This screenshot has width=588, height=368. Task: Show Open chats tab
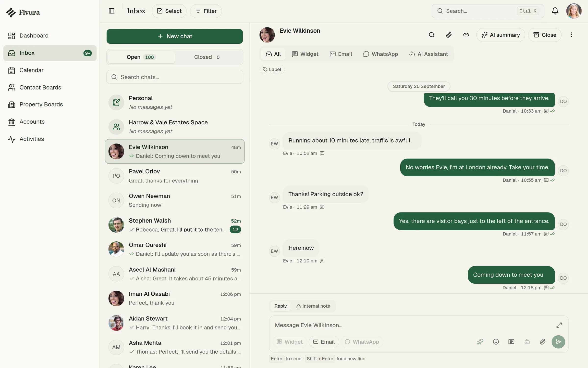pos(141,57)
